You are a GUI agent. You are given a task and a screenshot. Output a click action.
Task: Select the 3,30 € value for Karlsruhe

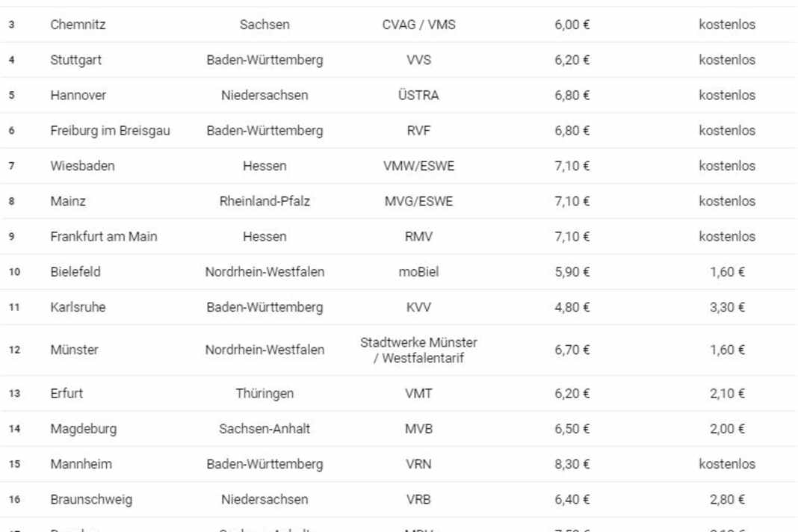pyautogui.click(x=727, y=307)
